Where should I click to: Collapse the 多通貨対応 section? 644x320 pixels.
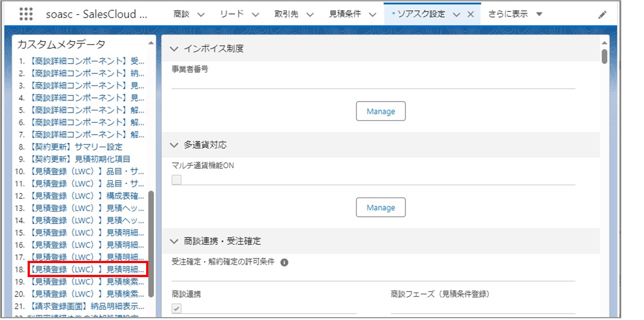[174, 145]
